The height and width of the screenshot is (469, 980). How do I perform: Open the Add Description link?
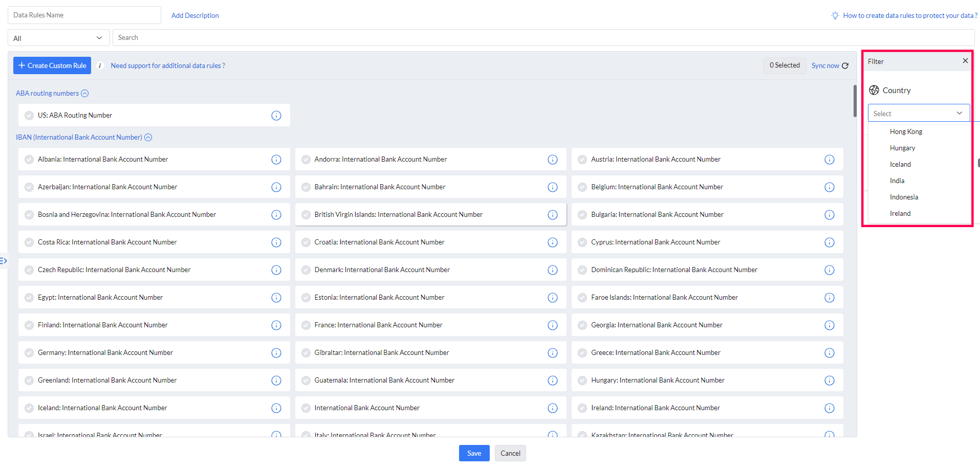(x=195, y=15)
